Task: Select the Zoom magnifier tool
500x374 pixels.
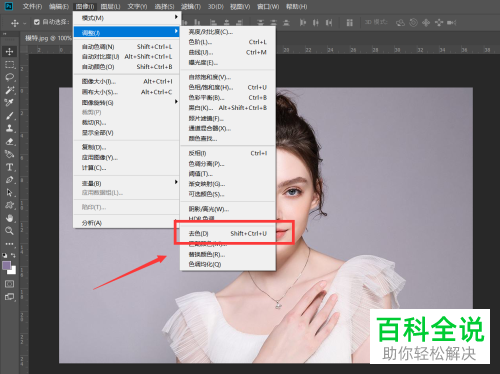Action: [9, 231]
